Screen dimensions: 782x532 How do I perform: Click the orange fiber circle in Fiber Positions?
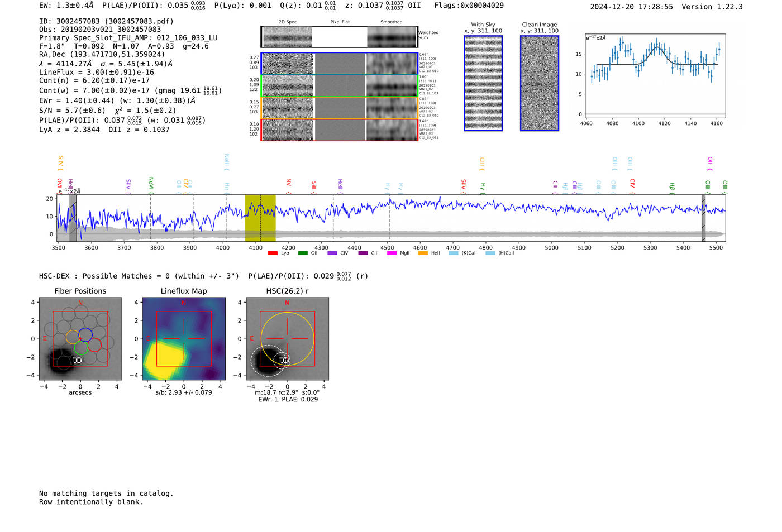pos(73,337)
